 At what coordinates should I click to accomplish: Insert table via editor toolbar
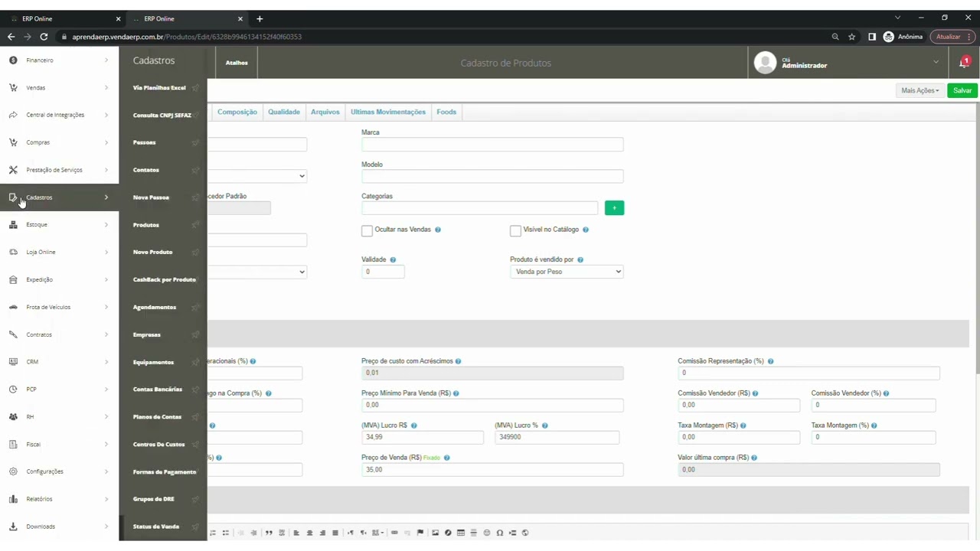[461, 533]
